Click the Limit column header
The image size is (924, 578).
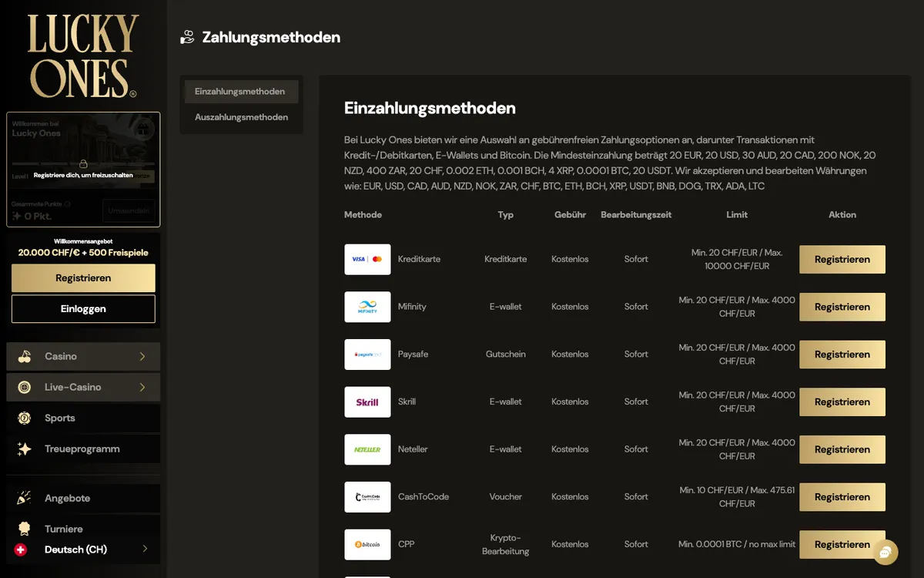(737, 215)
